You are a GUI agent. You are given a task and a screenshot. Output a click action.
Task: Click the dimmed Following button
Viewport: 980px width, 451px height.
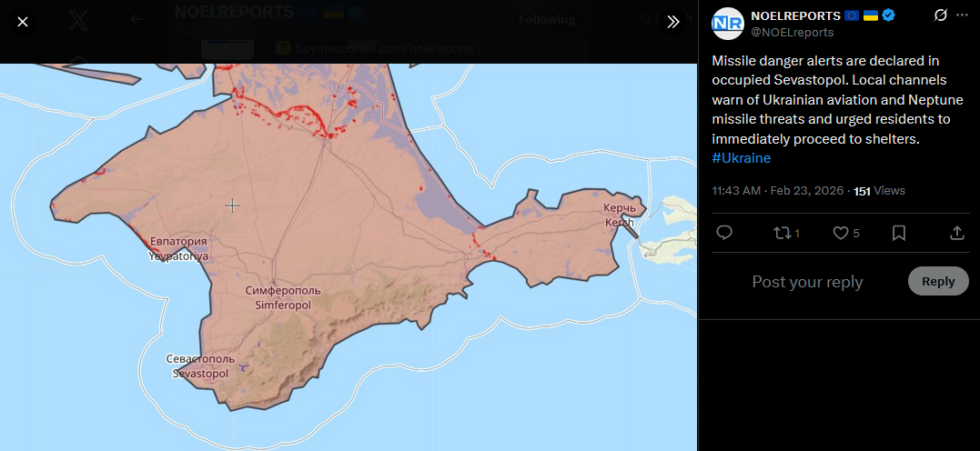point(547,20)
